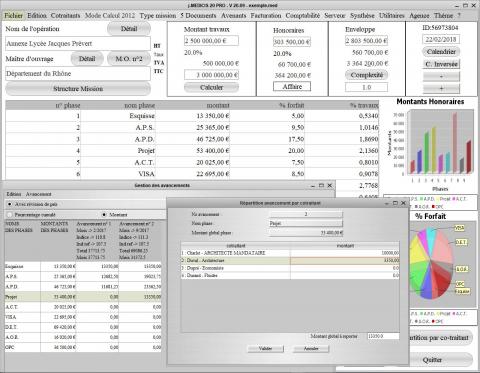The height and width of the screenshot is (373, 480).
Task: Open the 5 Documents menu
Action: 198,16
